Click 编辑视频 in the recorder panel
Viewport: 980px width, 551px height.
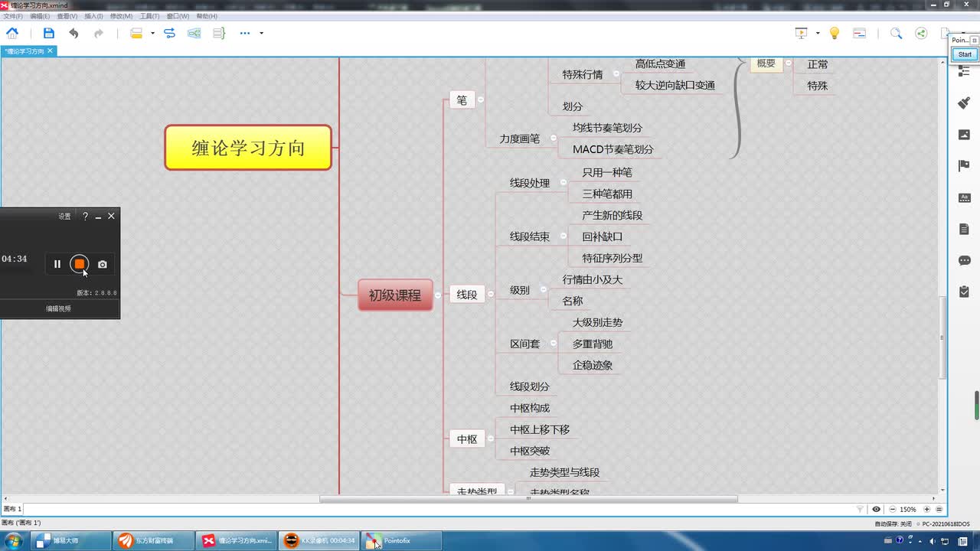pos(58,308)
